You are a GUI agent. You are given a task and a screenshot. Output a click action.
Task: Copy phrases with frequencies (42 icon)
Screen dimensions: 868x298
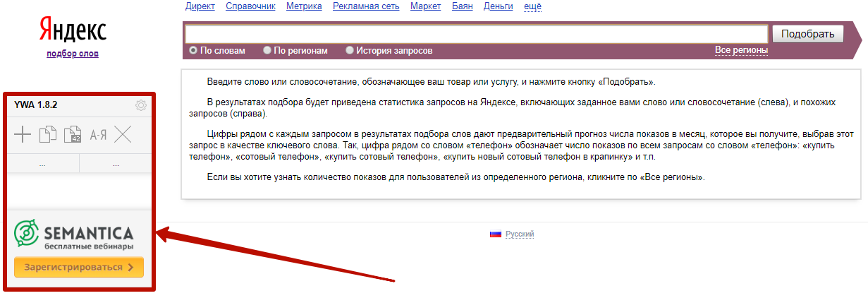[x=73, y=134]
